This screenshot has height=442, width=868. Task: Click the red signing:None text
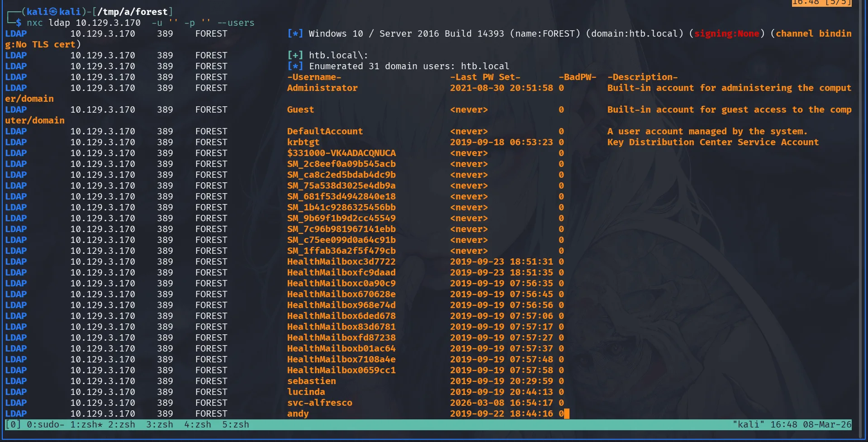coord(726,33)
